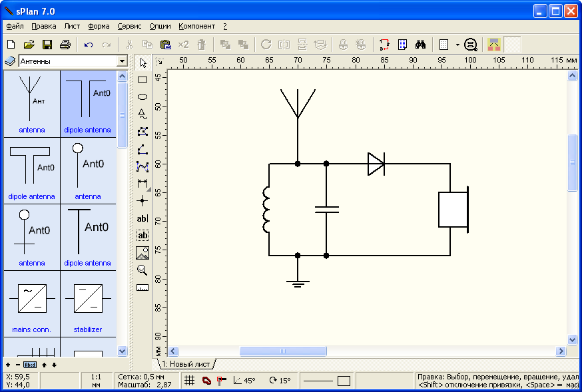
Task: Open the Сервис menu
Action: [x=129, y=27]
